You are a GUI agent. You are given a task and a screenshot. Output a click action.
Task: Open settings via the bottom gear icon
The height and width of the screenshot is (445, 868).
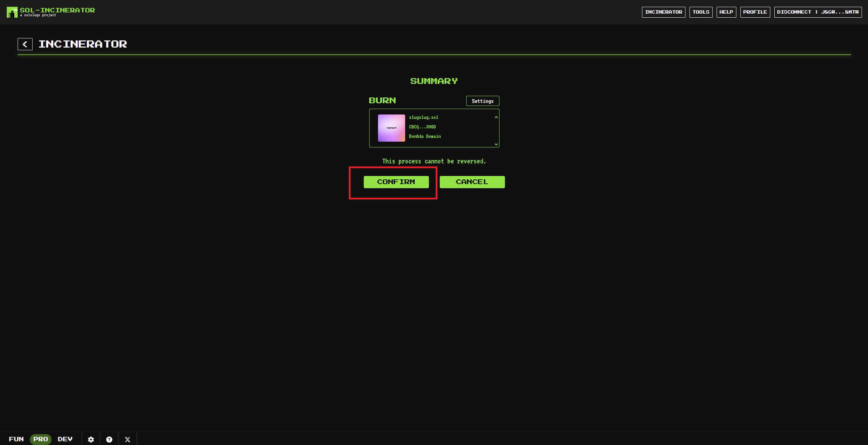pyautogui.click(x=91, y=439)
